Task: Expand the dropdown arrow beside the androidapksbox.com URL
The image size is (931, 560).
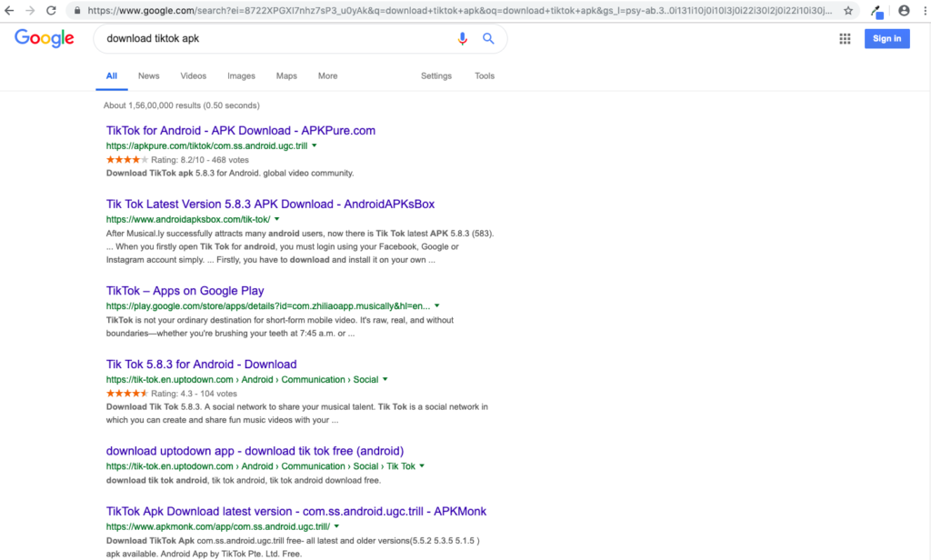Action: [277, 219]
